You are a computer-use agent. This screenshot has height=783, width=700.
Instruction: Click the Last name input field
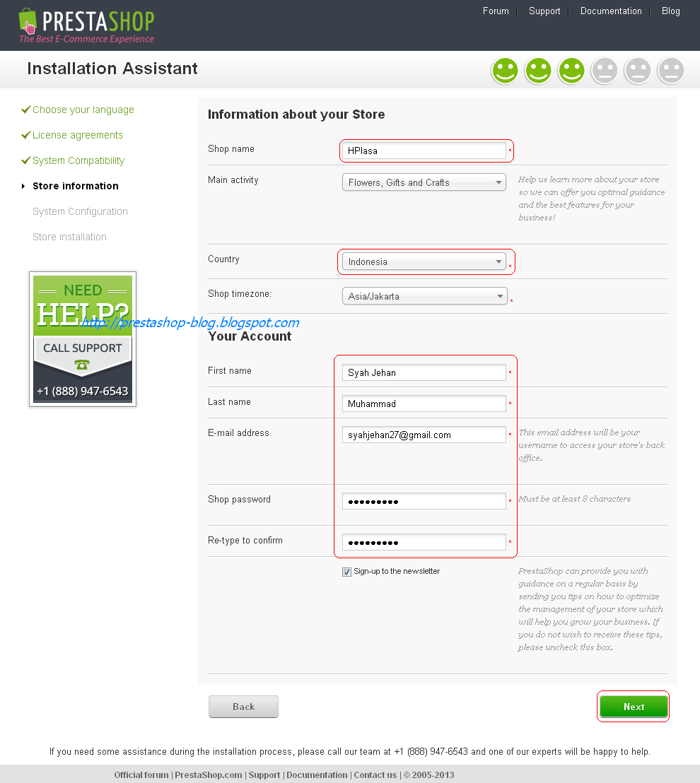pos(424,404)
